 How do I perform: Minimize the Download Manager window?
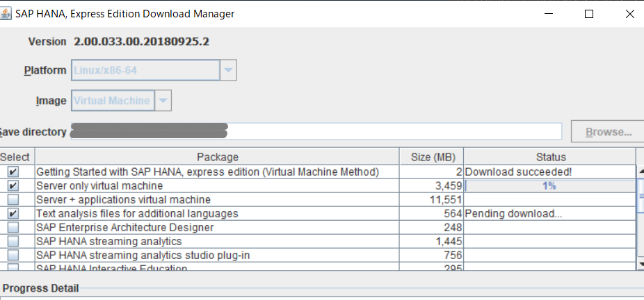(x=547, y=14)
